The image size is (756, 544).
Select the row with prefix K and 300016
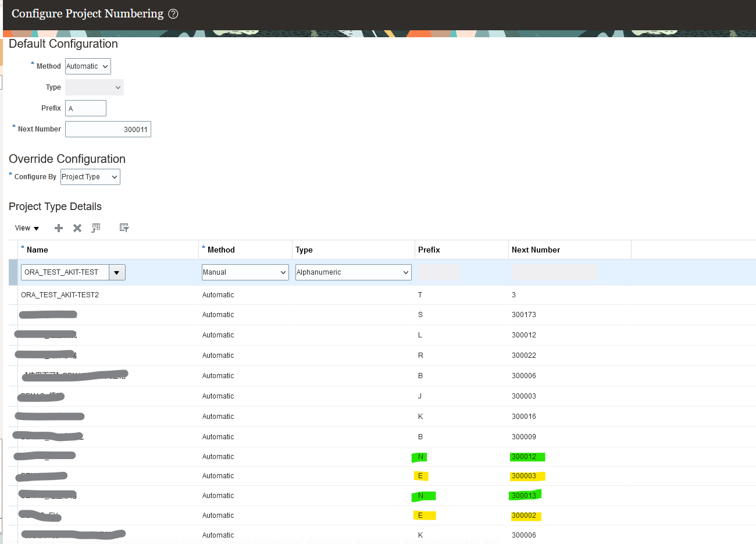[233, 416]
